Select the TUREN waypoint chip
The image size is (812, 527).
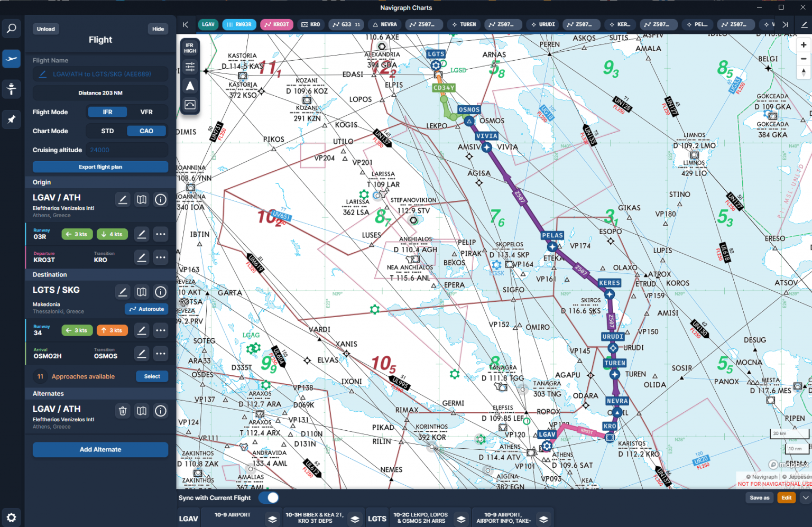pos(464,24)
